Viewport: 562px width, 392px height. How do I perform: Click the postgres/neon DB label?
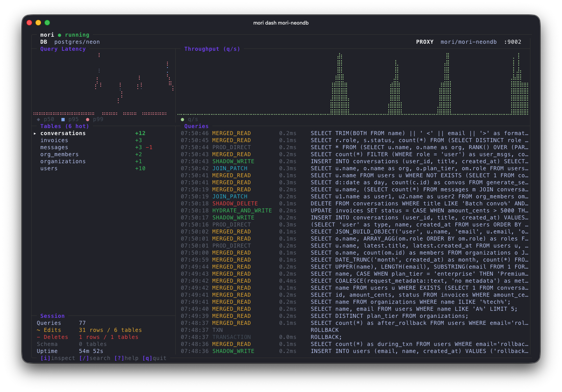[x=77, y=42]
